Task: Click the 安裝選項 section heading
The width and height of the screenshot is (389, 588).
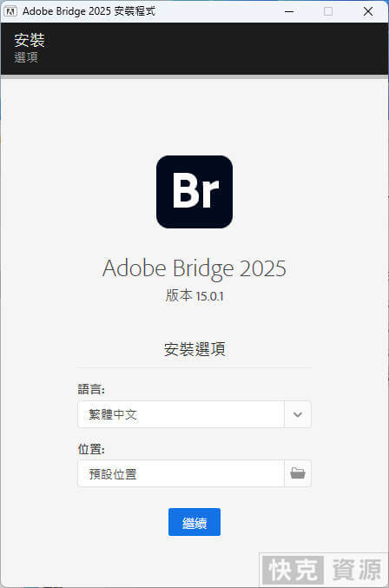Action: pos(194,349)
